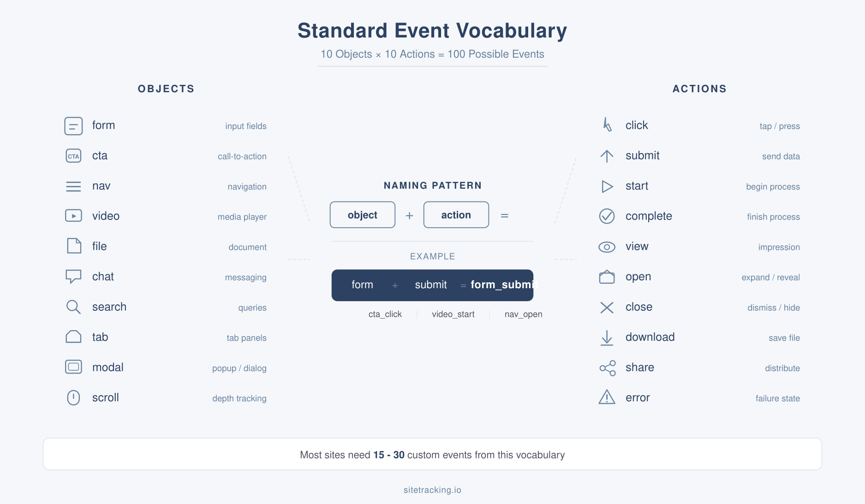This screenshot has height=504, width=865.
Task: Click the CTA call-to-action icon
Action: [x=73, y=155]
